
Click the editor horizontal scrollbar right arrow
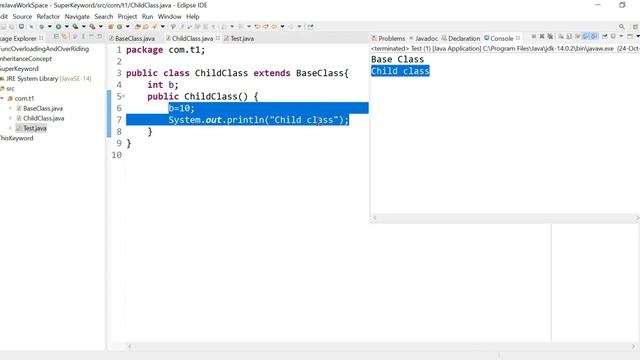(633, 346)
